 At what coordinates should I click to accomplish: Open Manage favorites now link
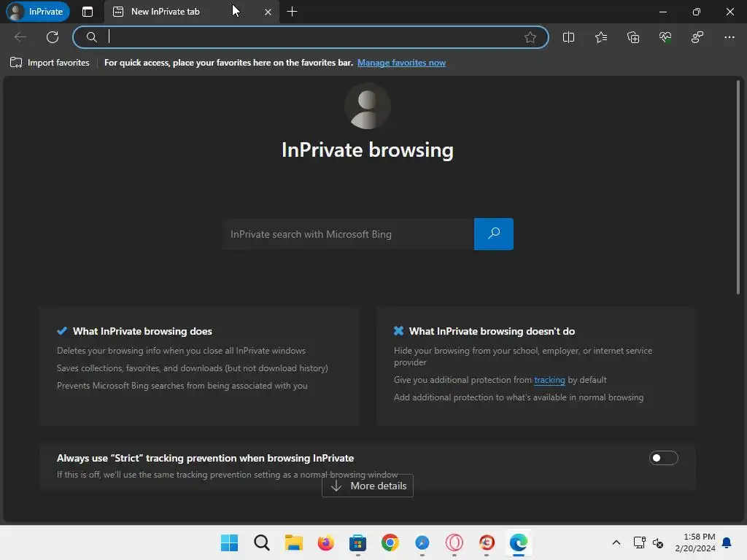point(401,63)
